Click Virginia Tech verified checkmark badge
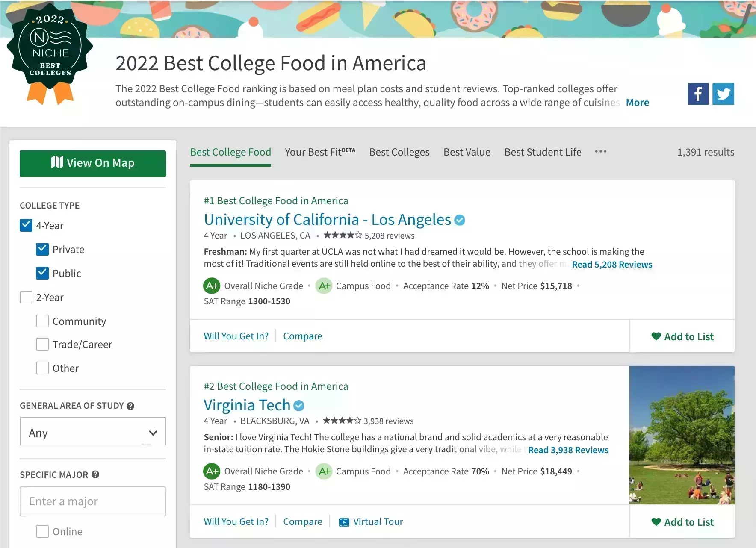 (299, 405)
